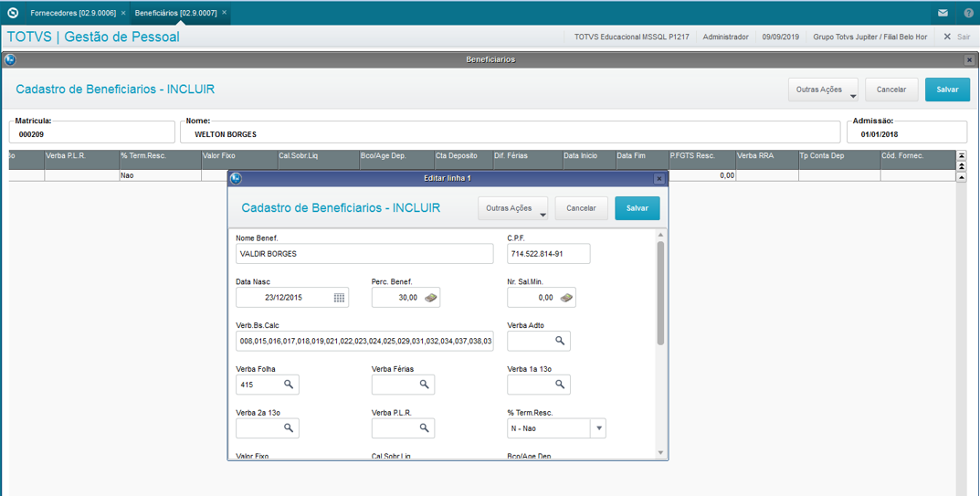Open lookup search for Verba Adto
Image resolution: width=980 pixels, height=496 pixels.
[x=560, y=341]
